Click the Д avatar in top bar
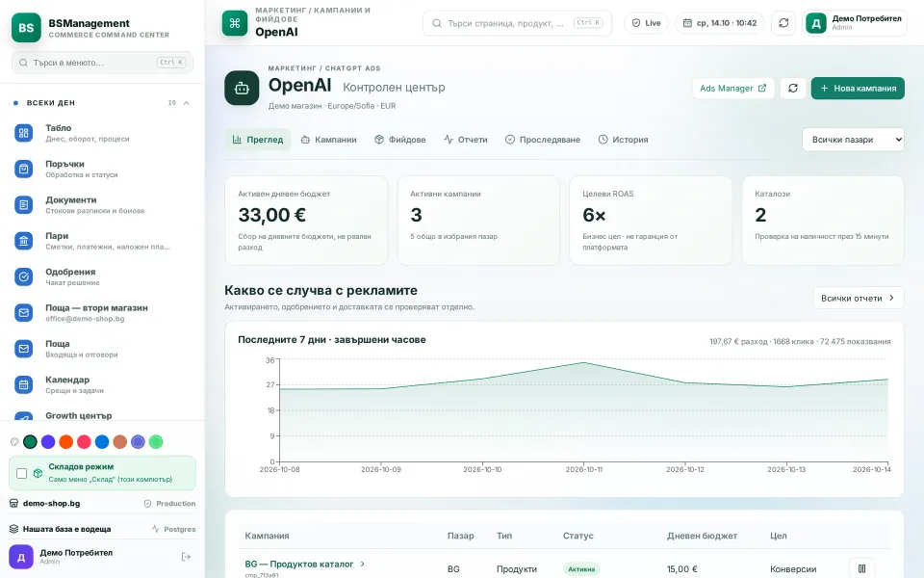Viewport: 924px width, 578px height. 816,23
